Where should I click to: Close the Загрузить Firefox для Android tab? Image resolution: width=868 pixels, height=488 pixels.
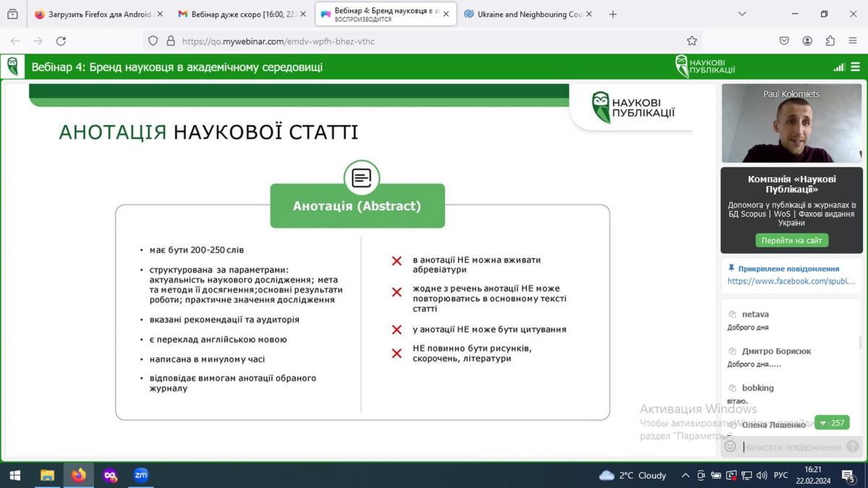(160, 14)
